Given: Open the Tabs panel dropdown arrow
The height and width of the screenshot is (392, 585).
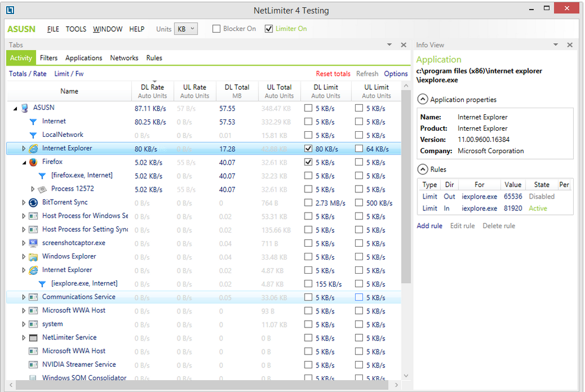Looking at the screenshot, I should pos(389,45).
